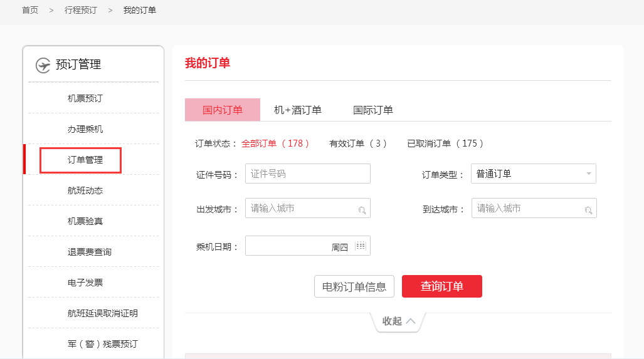Switch to the 国内订单 tab

[x=222, y=110]
